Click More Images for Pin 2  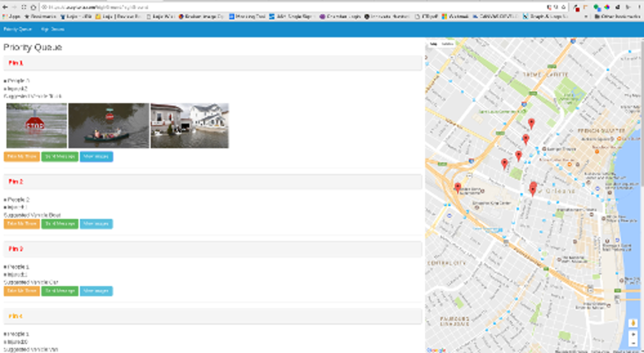click(96, 224)
